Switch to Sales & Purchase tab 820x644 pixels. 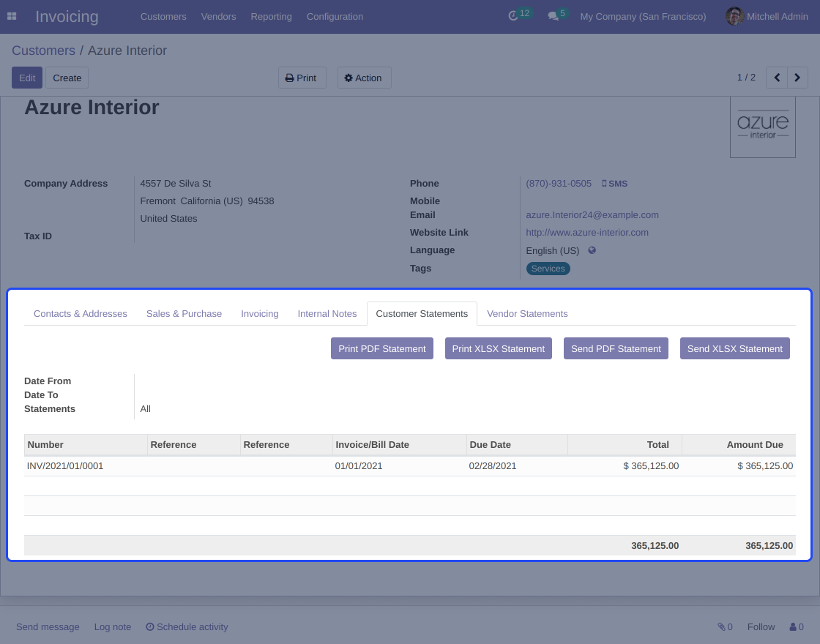pyautogui.click(x=184, y=314)
